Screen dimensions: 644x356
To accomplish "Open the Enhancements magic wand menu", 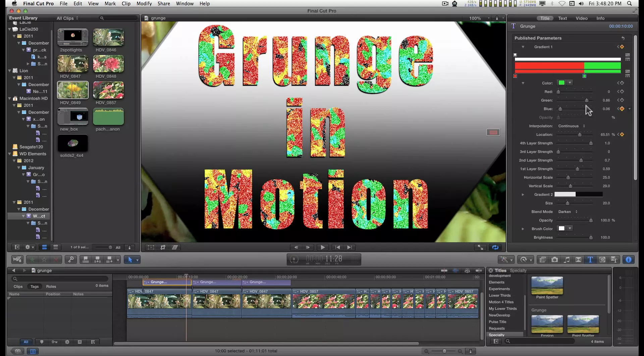I will click(x=506, y=259).
